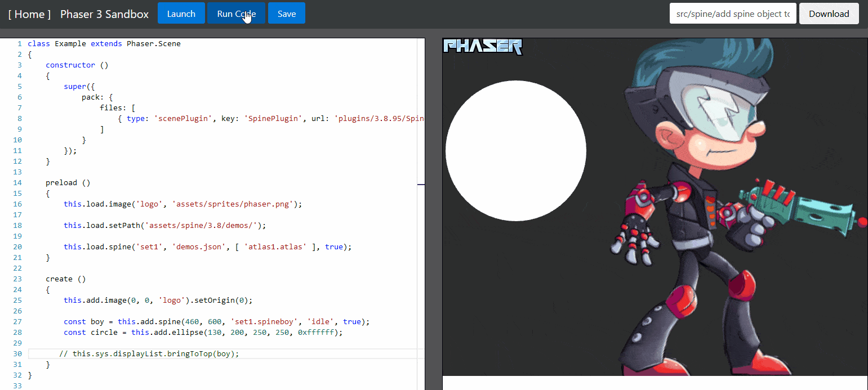The width and height of the screenshot is (868, 390).
Task: Click the commented bringToTop(boy) line
Action: [x=149, y=353]
